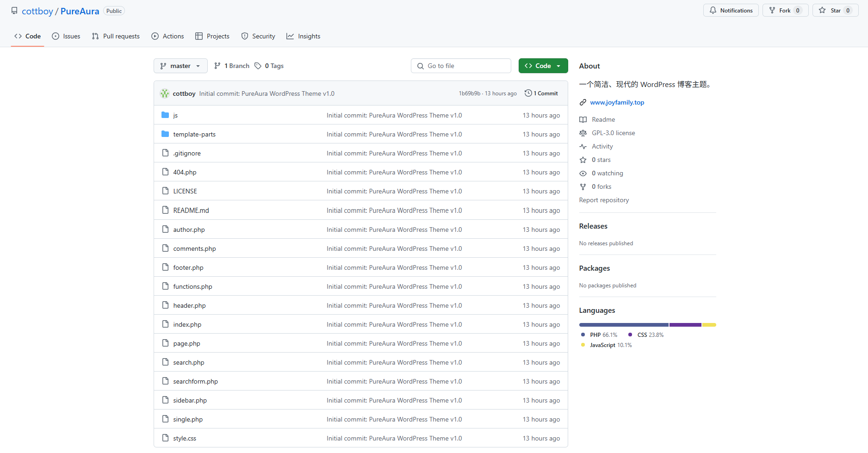
Task: Open the search.php file
Action: 189,362
